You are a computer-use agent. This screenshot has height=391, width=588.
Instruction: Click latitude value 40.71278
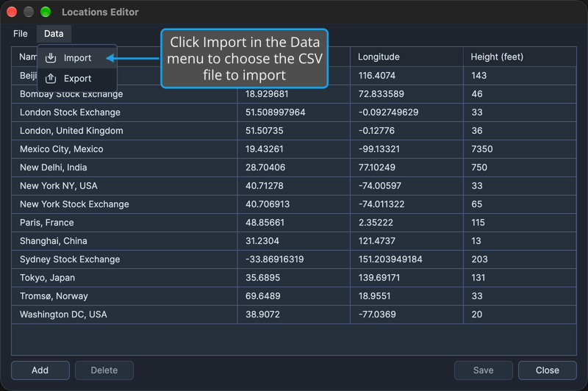(265, 186)
